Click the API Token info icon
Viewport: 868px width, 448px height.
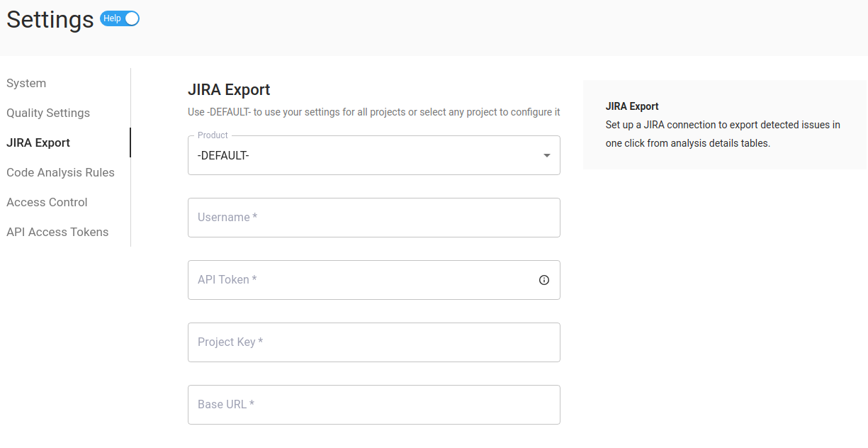544,280
